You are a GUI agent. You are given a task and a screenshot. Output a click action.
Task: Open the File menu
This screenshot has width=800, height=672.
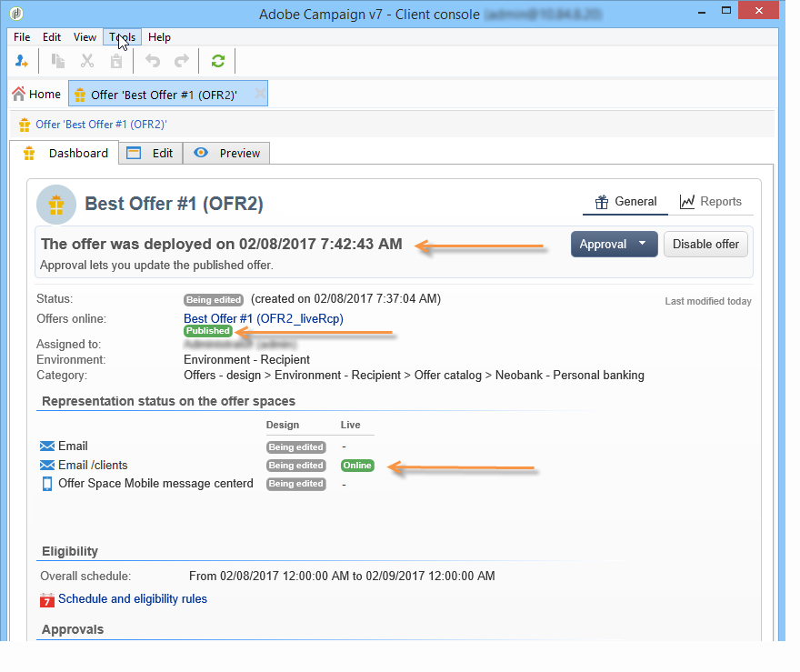(22, 37)
